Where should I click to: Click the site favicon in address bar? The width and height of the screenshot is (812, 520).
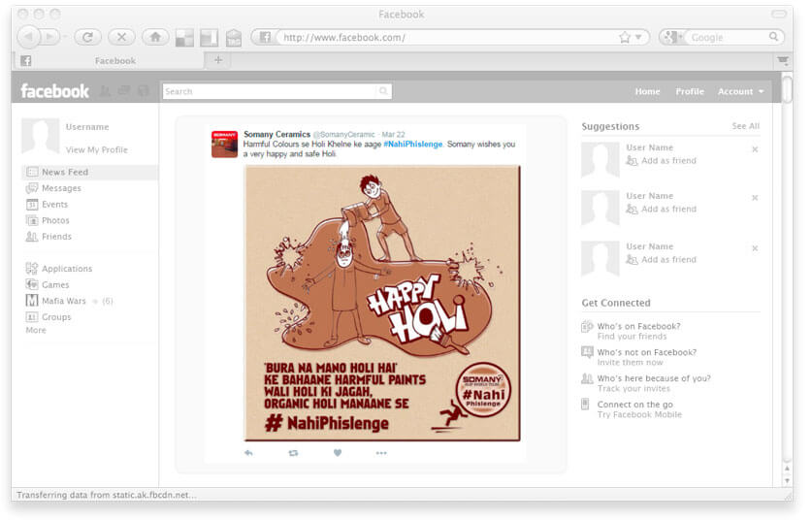coord(265,37)
